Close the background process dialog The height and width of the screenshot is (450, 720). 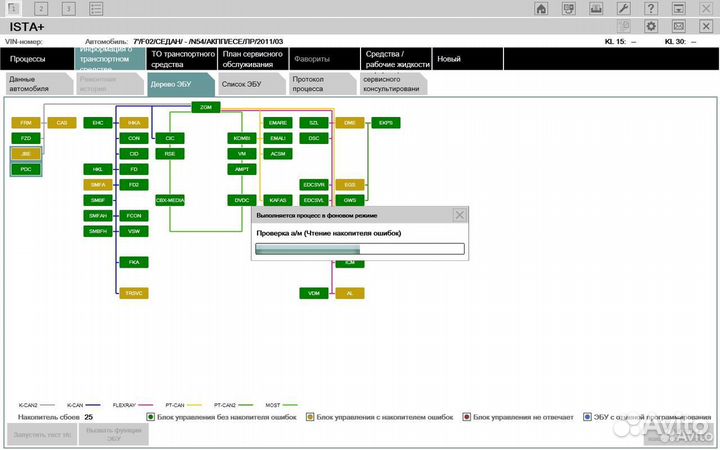pos(459,215)
